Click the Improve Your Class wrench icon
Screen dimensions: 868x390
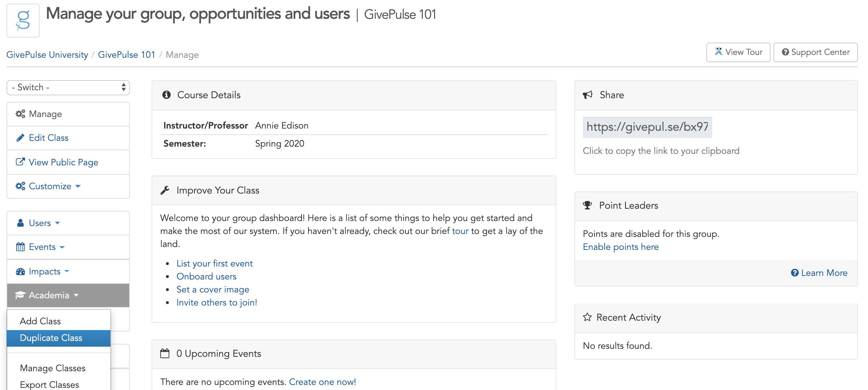click(165, 190)
